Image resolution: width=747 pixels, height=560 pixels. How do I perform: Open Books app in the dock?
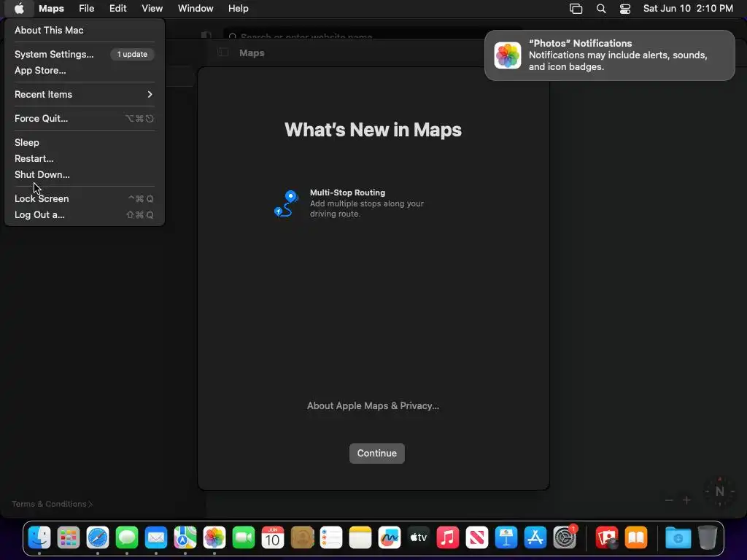[x=636, y=537]
